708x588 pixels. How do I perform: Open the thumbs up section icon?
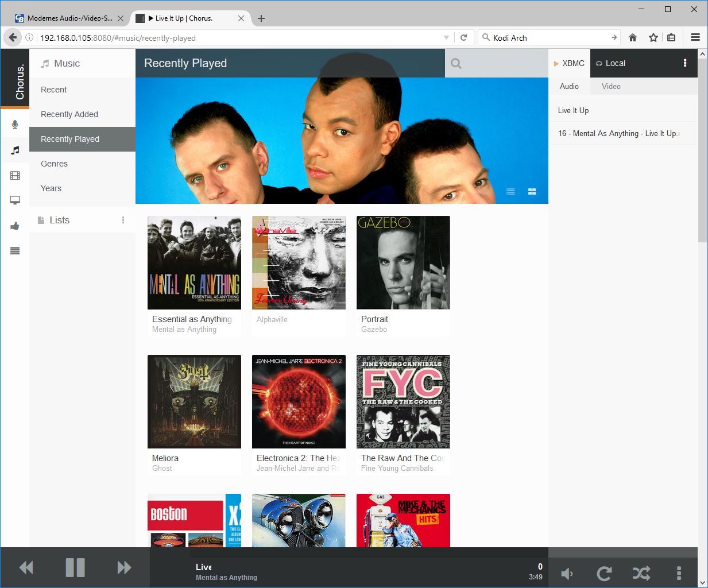[x=15, y=226]
